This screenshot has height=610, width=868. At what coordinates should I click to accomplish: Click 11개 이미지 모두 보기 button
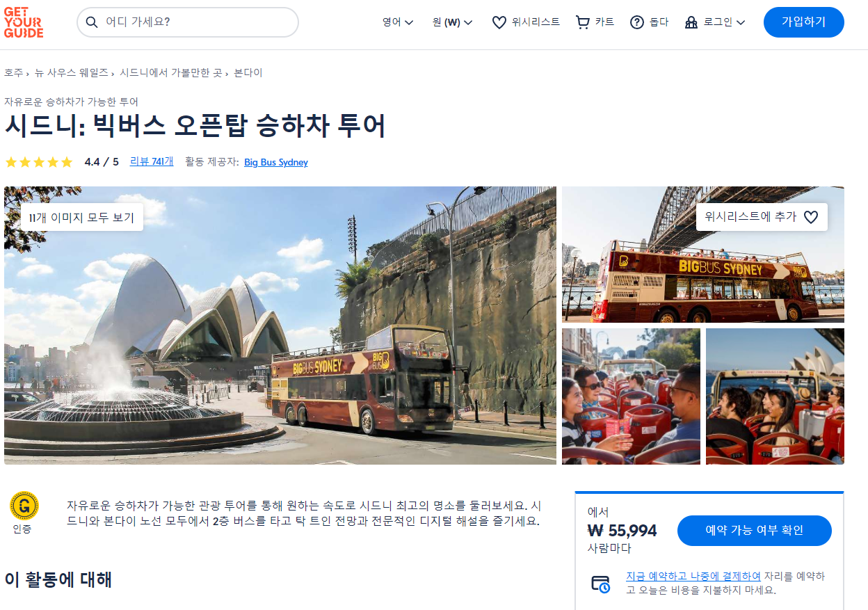(x=81, y=217)
